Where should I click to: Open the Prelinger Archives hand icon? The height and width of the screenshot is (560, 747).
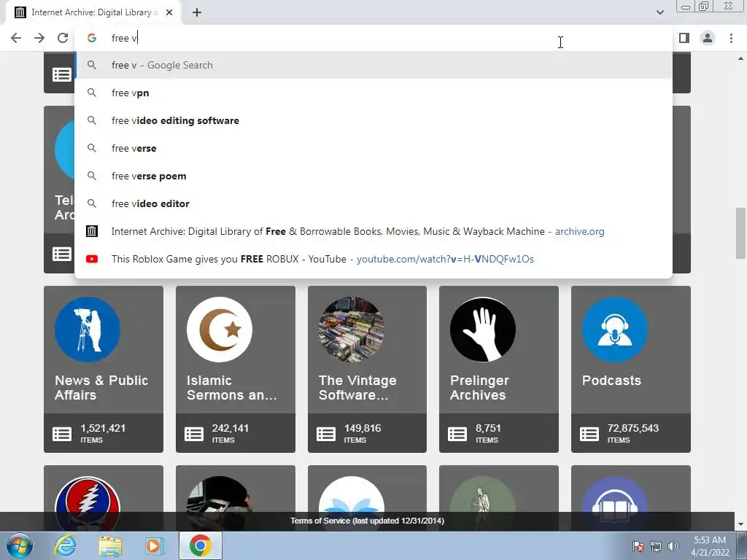coord(483,330)
